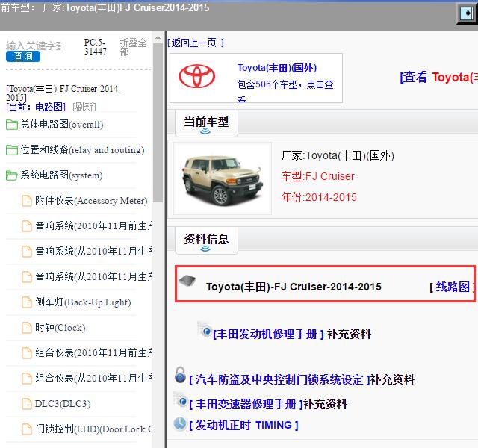Expand 位置和线路(relay and routing) node

click(x=82, y=149)
